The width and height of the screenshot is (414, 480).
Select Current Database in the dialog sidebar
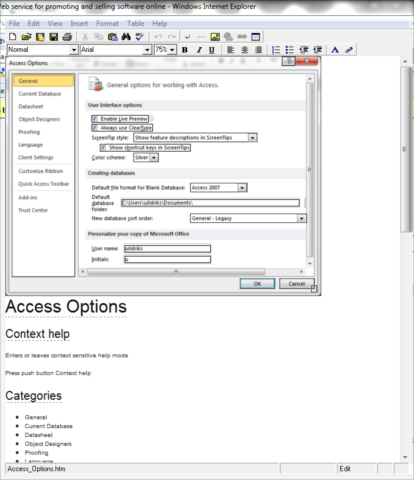click(40, 94)
